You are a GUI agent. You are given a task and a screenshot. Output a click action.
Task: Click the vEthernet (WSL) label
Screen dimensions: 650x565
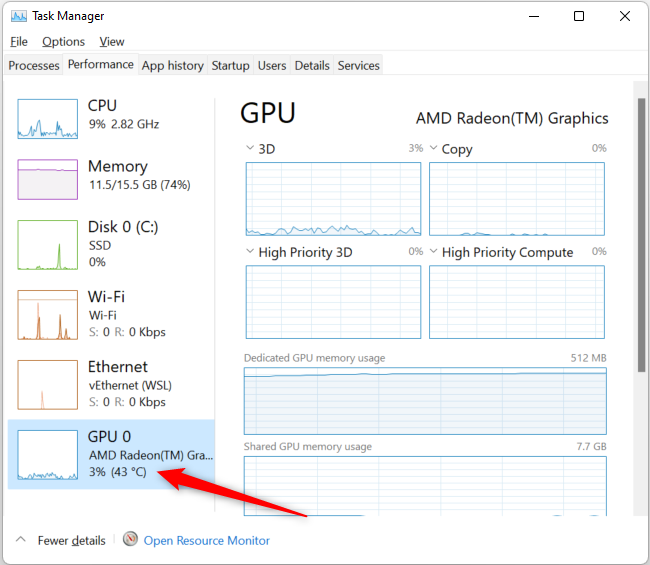coord(130,386)
